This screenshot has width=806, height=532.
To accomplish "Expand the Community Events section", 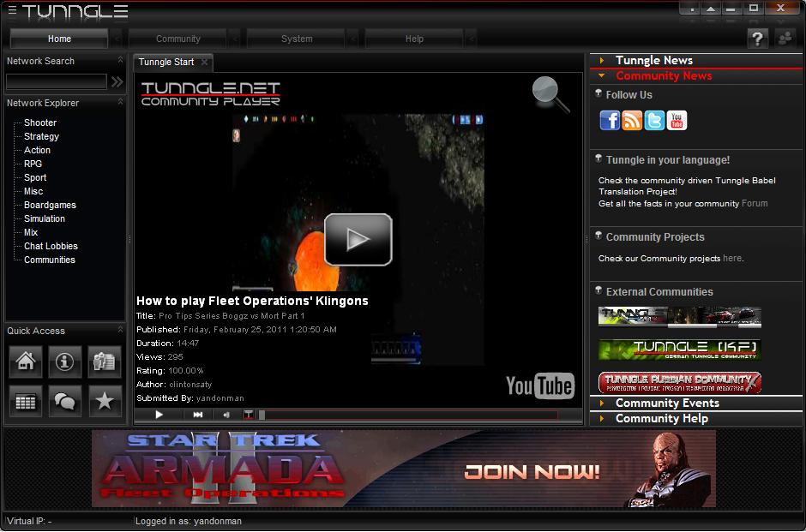I will 666,403.
